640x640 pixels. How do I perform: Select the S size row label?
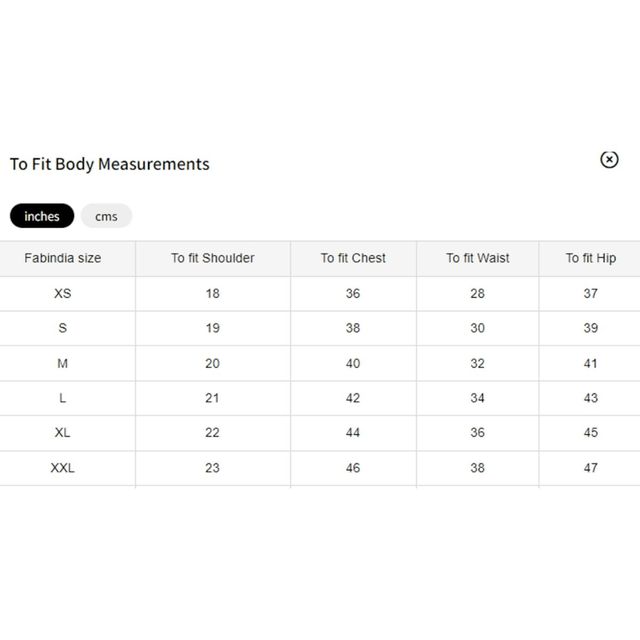62,328
